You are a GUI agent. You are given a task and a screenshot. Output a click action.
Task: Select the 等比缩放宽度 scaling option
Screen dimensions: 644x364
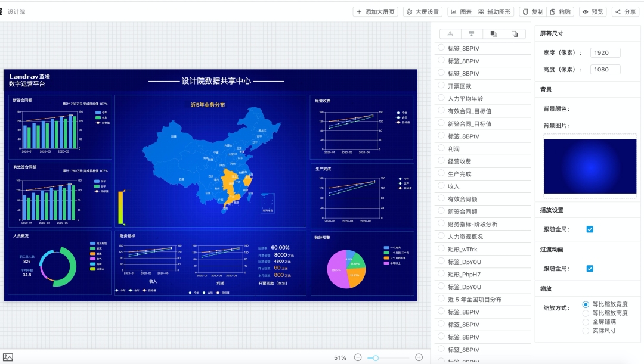[586, 304]
